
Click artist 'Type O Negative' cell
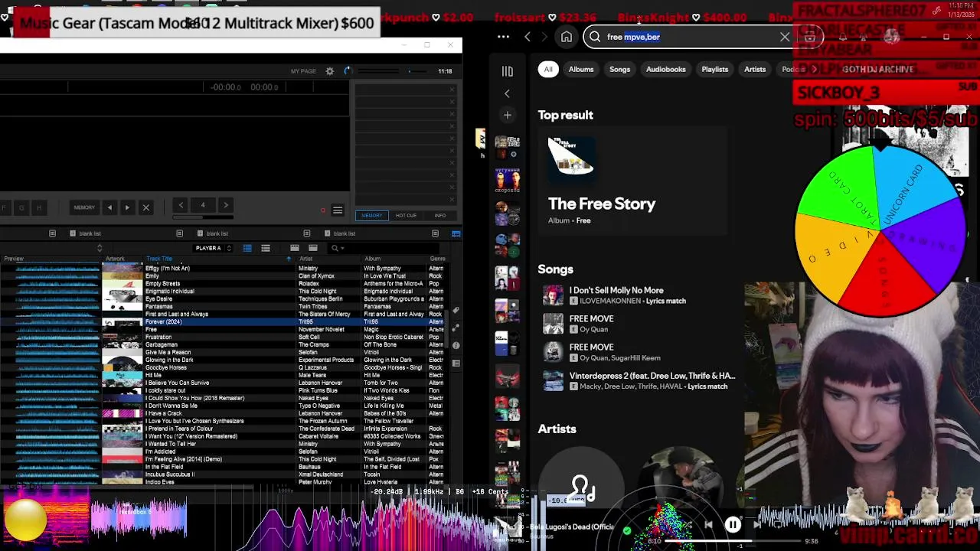(318, 406)
